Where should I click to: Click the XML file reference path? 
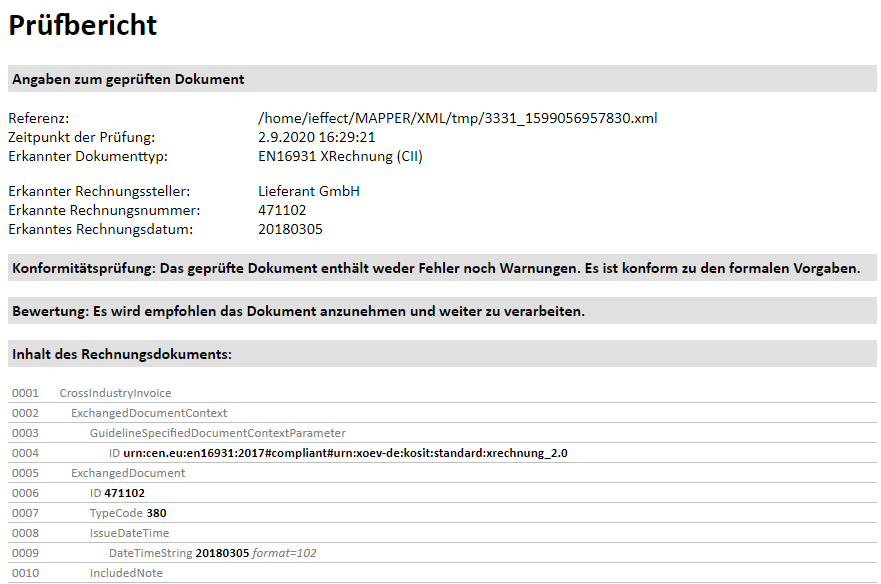coord(457,118)
